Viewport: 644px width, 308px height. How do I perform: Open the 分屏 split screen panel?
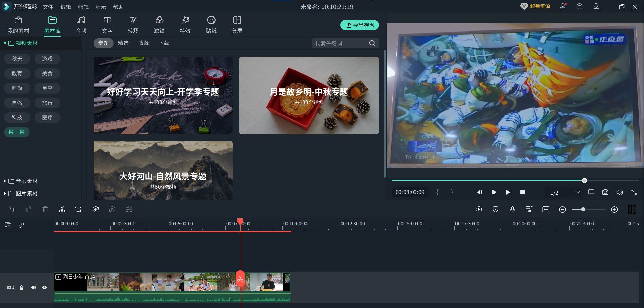click(237, 25)
